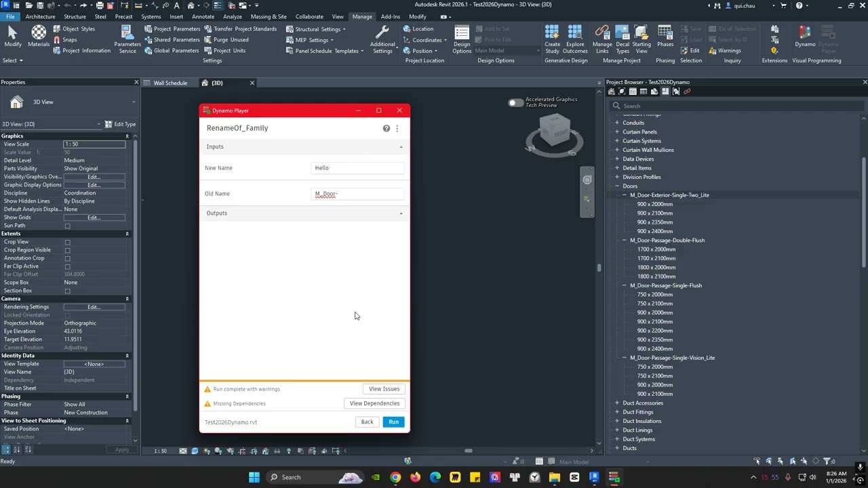Open Manage Links
Image resolution: width=868 pixels, height=488 pixels.
[x=602, y=40]
